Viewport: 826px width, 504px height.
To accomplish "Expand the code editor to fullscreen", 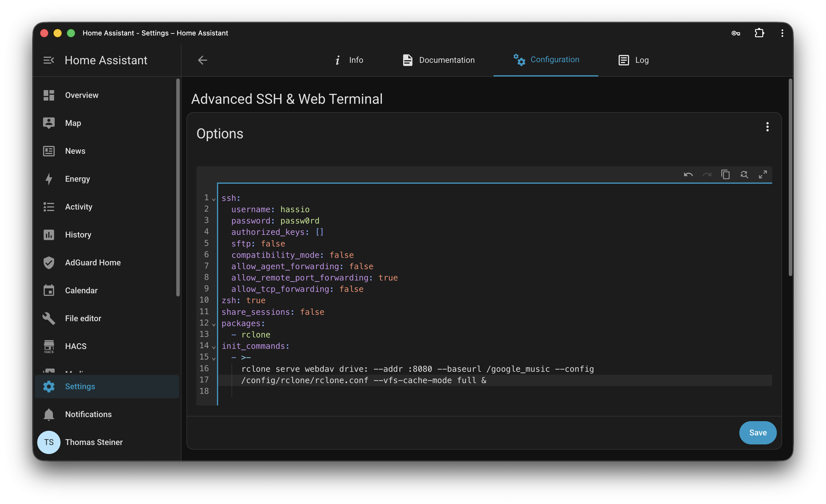I will [763, 175].
